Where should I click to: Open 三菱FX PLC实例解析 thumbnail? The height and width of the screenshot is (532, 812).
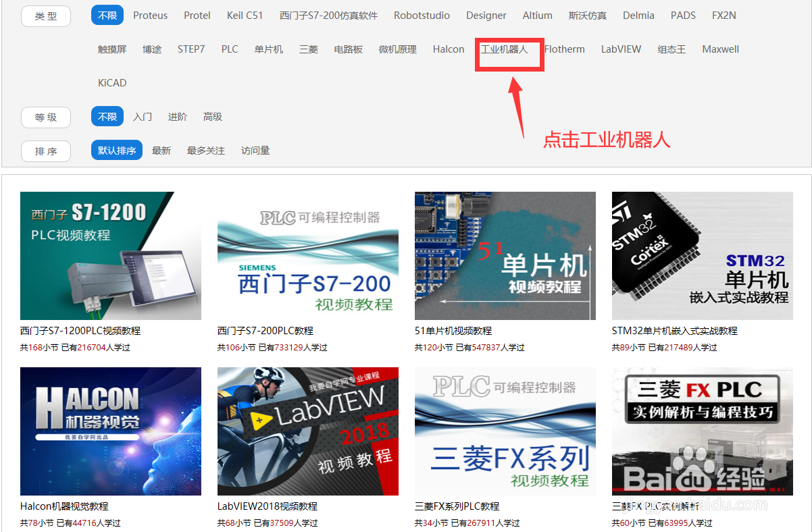pyautogui.click(x=703, y=431)
